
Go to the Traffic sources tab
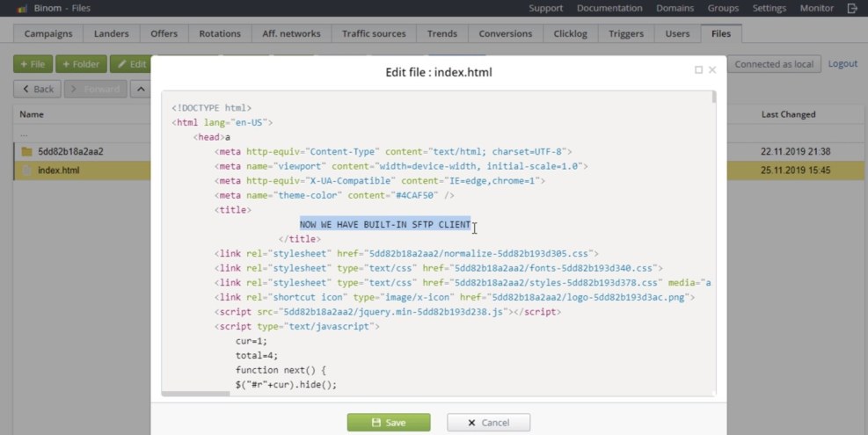tap(374, 34)
